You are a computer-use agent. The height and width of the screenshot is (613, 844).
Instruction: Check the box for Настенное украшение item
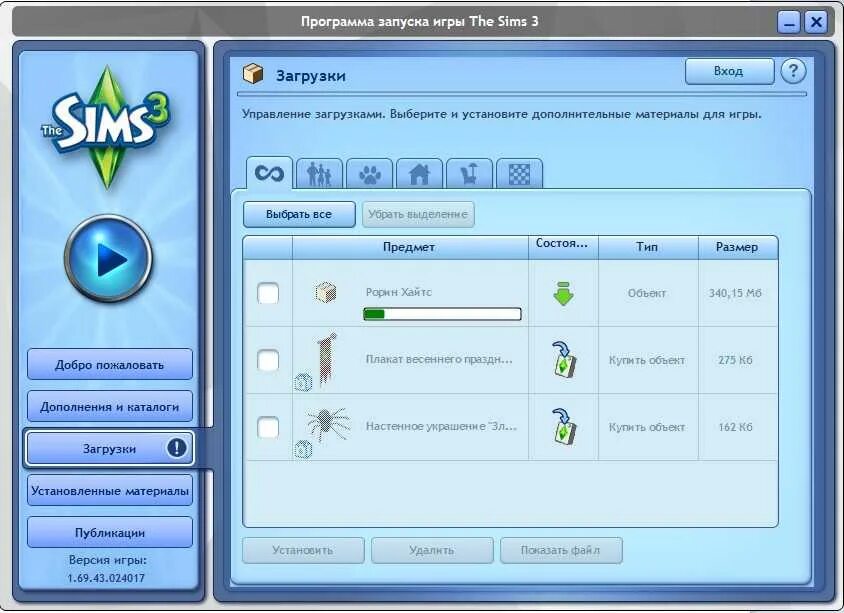pos(268,427)
